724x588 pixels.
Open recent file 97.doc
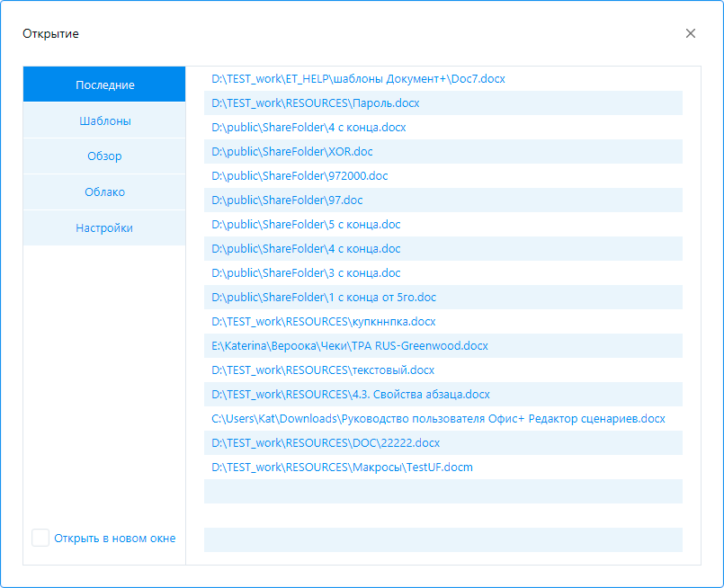[287, 200]
